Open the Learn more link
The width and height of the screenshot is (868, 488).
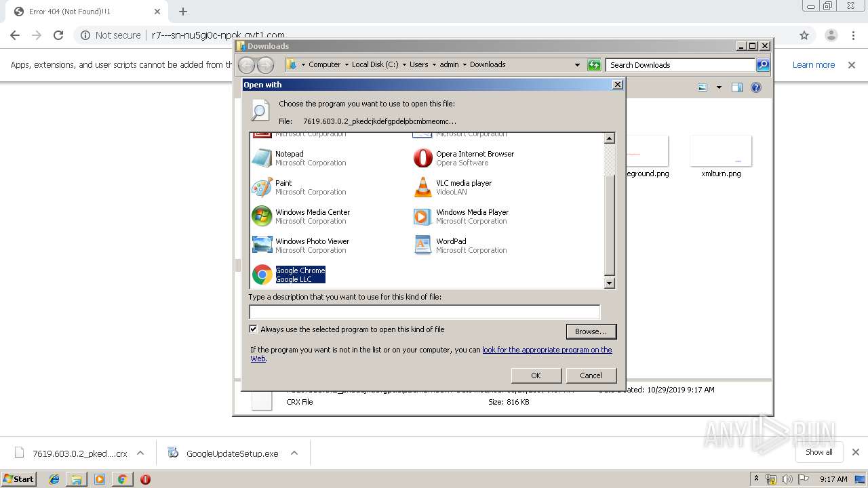[813, 65]
